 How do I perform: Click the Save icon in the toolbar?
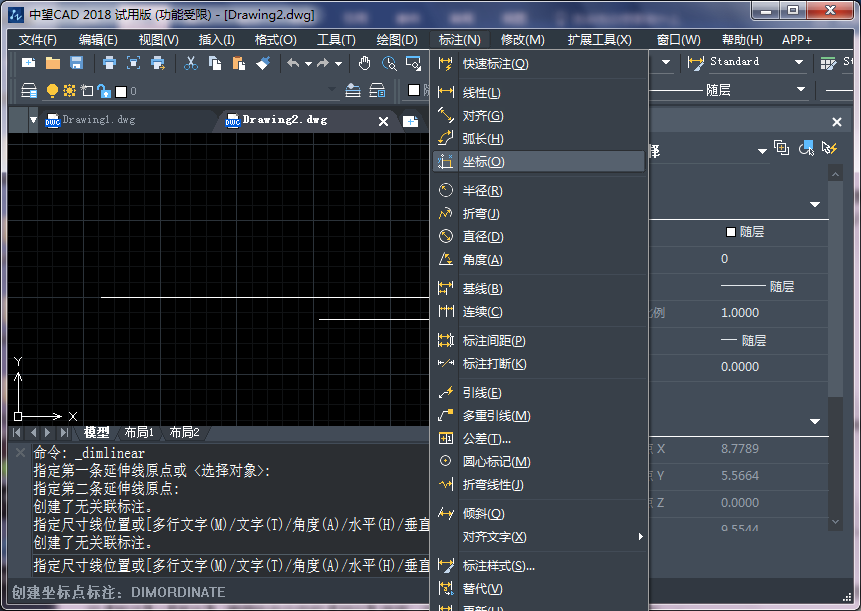click(x=75, y=62)
